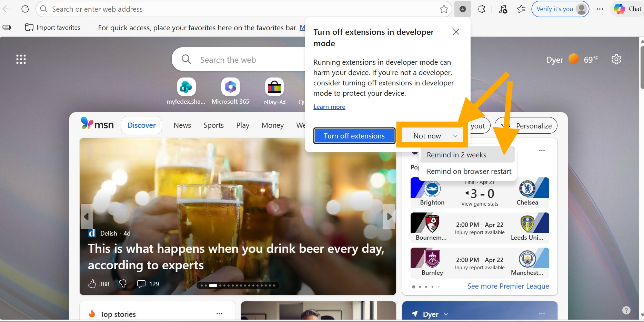This screenshot has height=322, width=644.
Task: Show previous carousel story
Action: [87, 217]
